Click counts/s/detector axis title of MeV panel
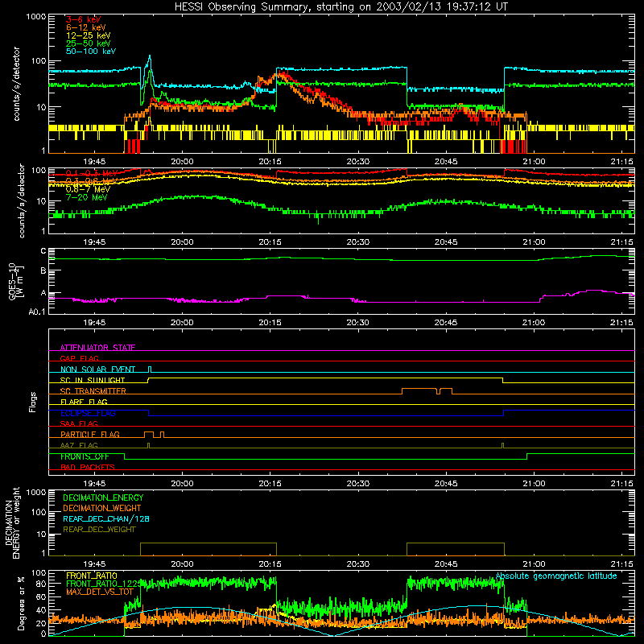The image size is (644, 644). [x=22, y=200]
